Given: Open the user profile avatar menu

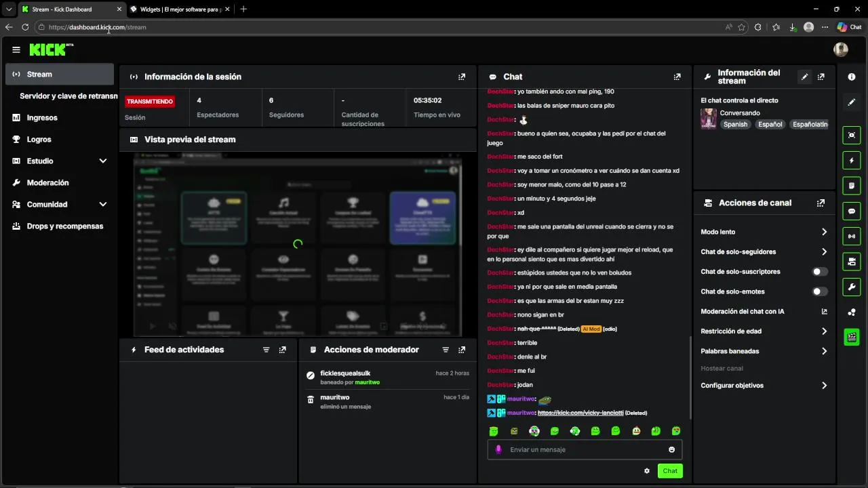Looking at the screenshot, I should tap(841, 49).
